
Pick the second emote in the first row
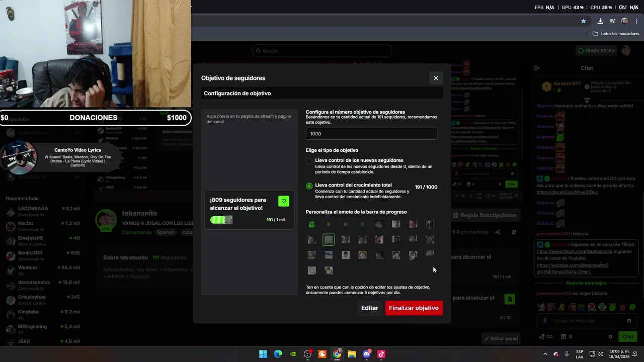(329, 224)
